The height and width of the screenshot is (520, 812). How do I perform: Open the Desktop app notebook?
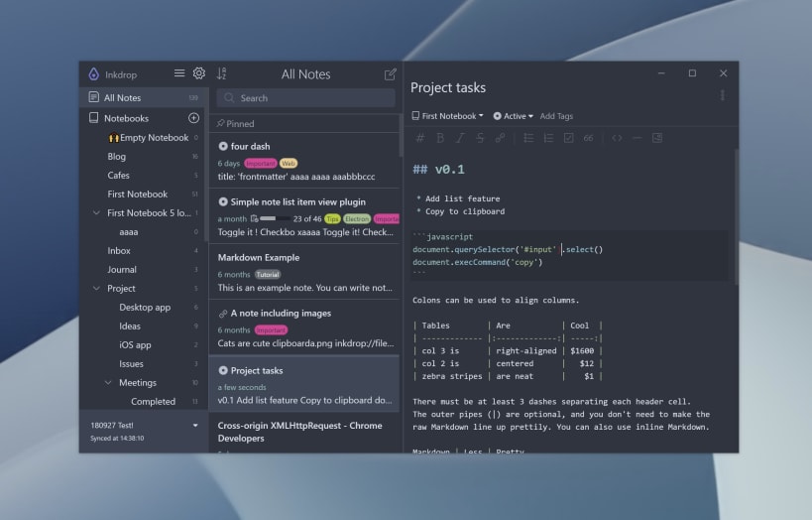144,307
